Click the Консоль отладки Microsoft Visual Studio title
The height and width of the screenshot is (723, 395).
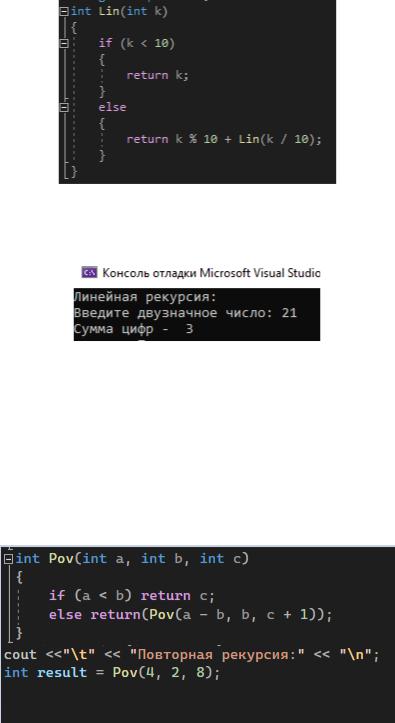pyautogui.click(x=211, y=273)
